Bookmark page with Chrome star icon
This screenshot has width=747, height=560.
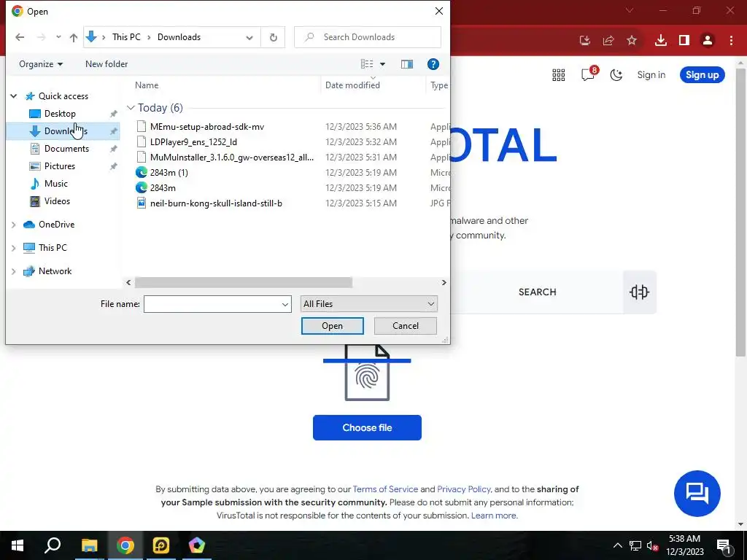[x=632, y=41]
